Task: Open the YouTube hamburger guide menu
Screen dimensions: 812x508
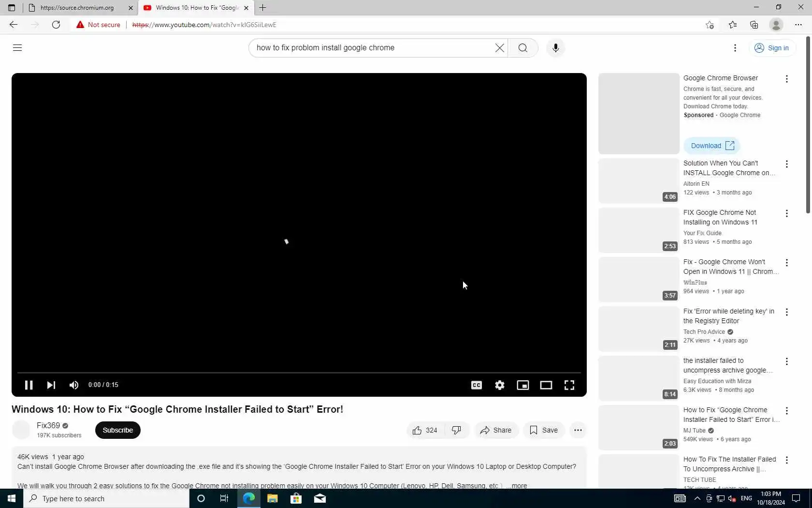Action: coord(17,47)
